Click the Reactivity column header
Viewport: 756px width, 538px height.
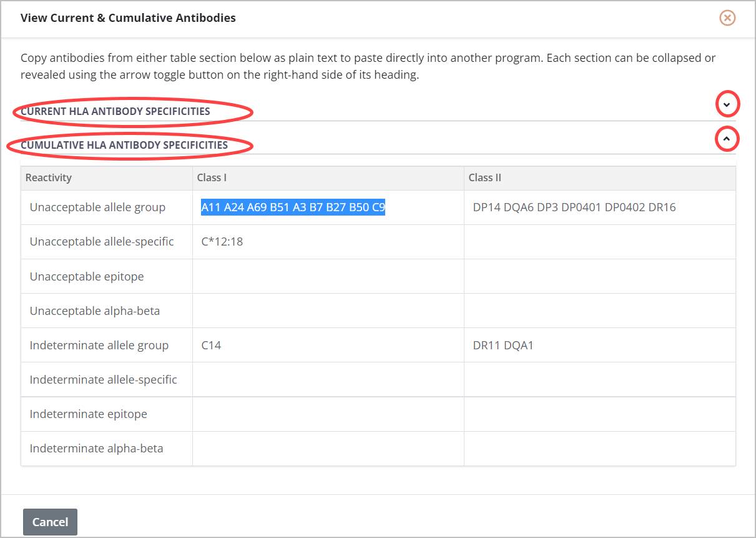[49, 177]
